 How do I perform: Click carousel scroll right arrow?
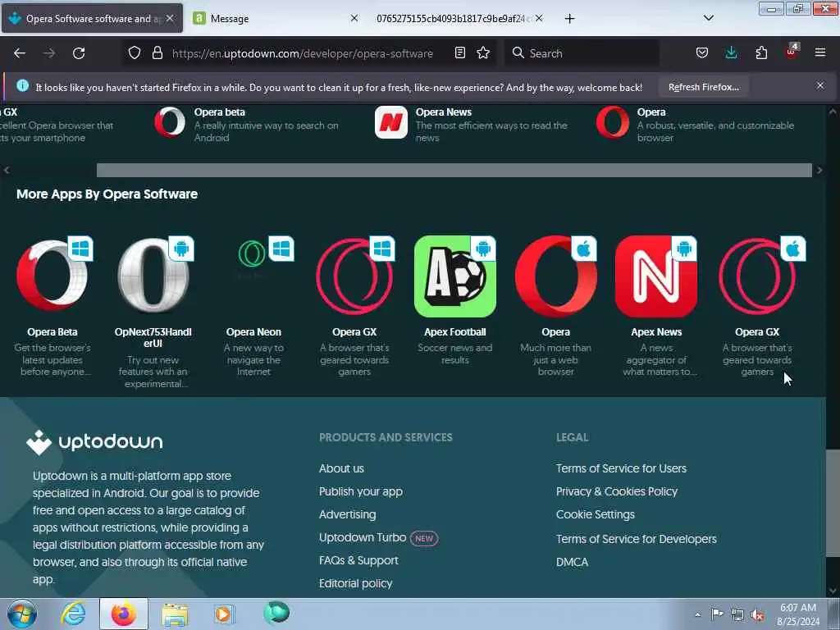819,171
